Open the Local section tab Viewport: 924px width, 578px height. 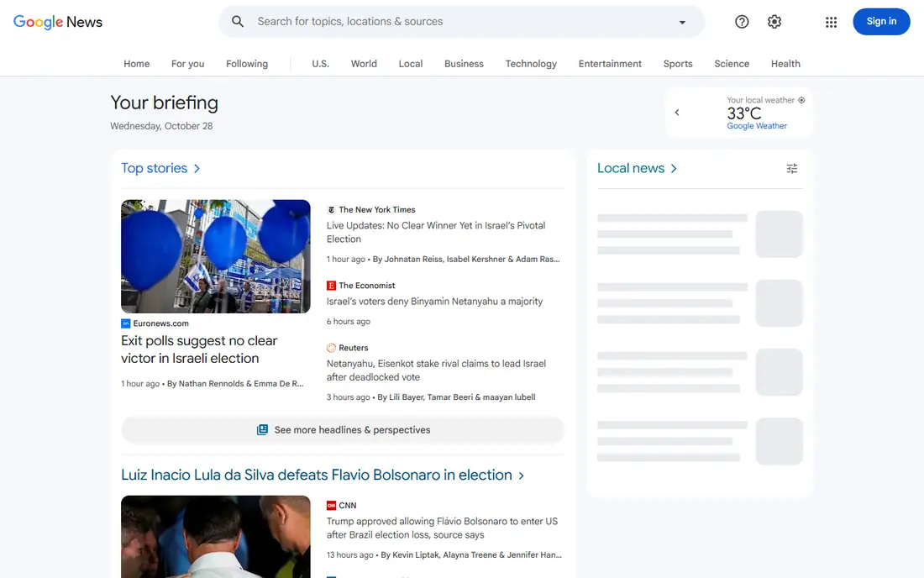click(410, 64)
